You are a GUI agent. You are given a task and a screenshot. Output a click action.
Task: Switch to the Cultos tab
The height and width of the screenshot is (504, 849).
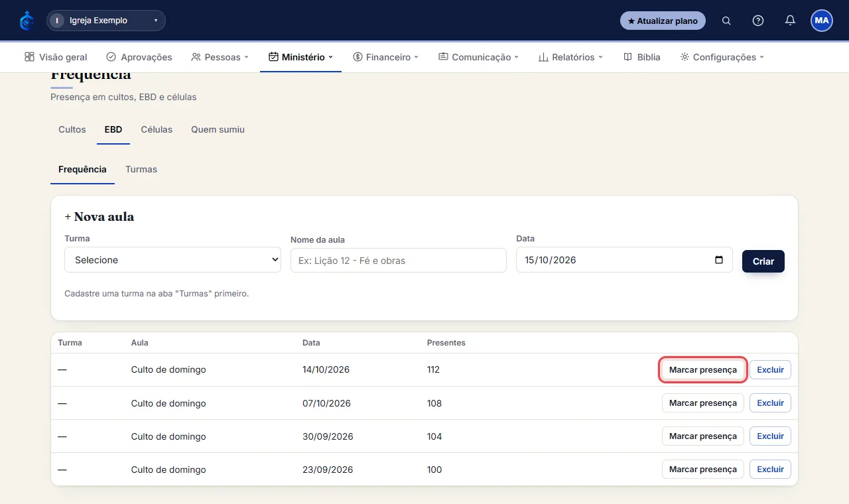[x=72, y=129]
